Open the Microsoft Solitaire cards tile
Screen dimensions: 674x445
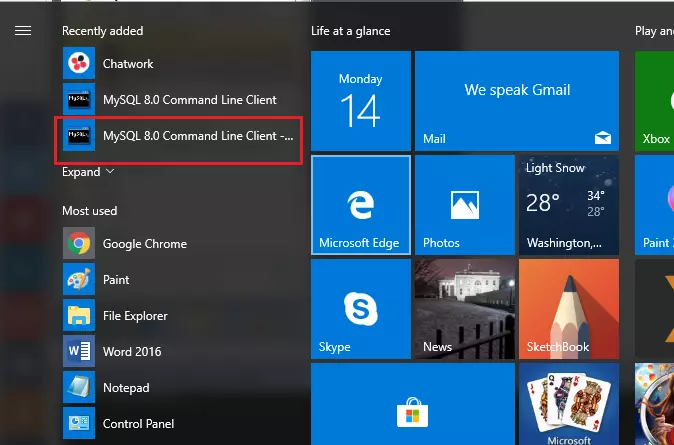(569, 404)
